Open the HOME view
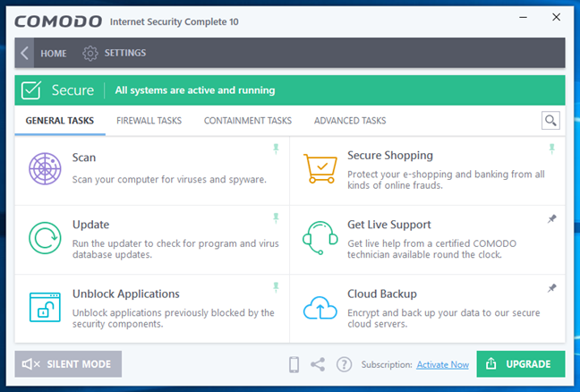 pyautogui.click(x=54, y=54)
